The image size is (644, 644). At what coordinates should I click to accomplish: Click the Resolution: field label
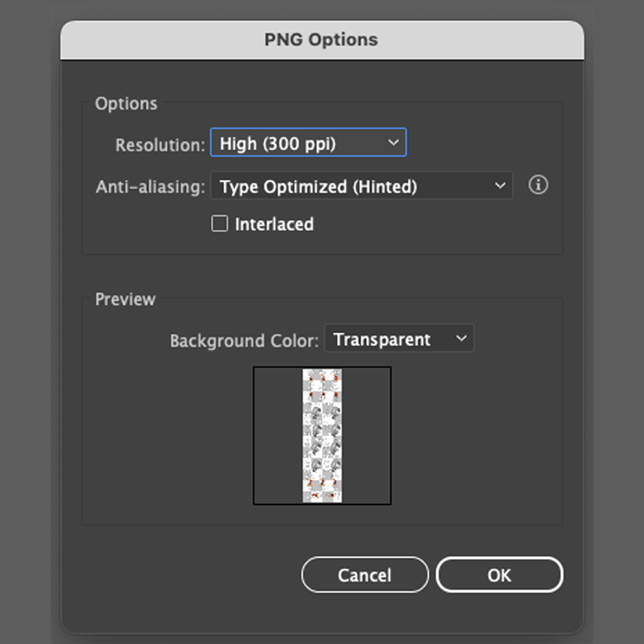(x=160, y=145)
